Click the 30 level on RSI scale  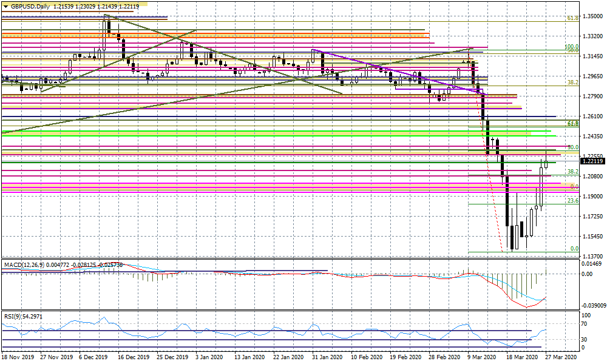tap(585, 340)
